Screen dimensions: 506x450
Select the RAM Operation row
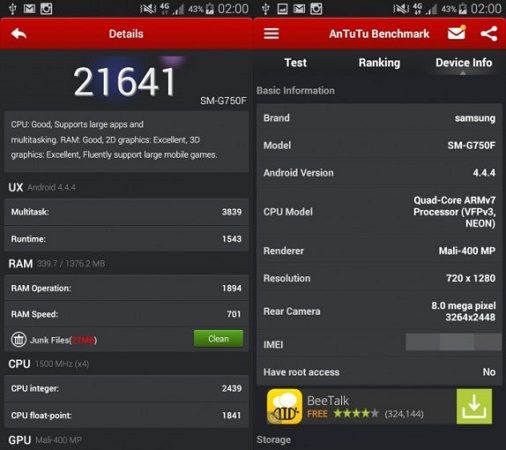(x=126, y=288)
